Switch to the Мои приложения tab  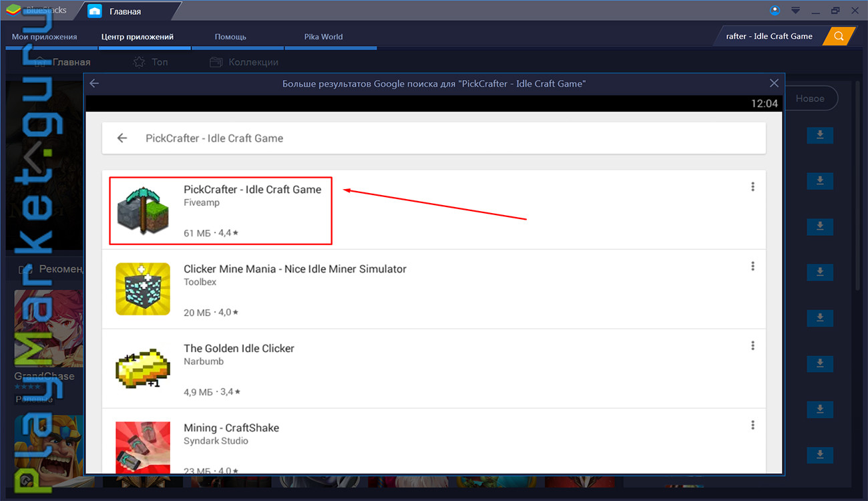[x=45, y=37]
